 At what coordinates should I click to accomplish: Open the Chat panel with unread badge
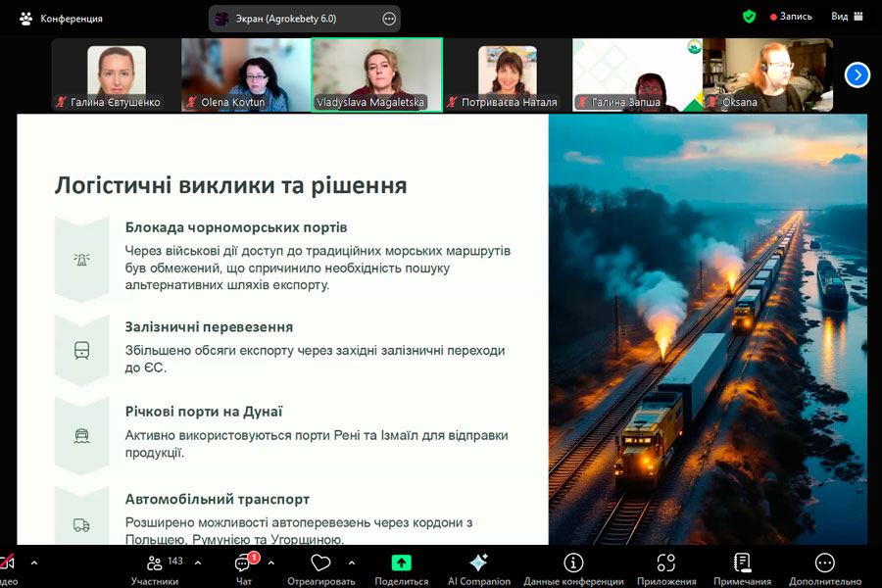(244, 563)
